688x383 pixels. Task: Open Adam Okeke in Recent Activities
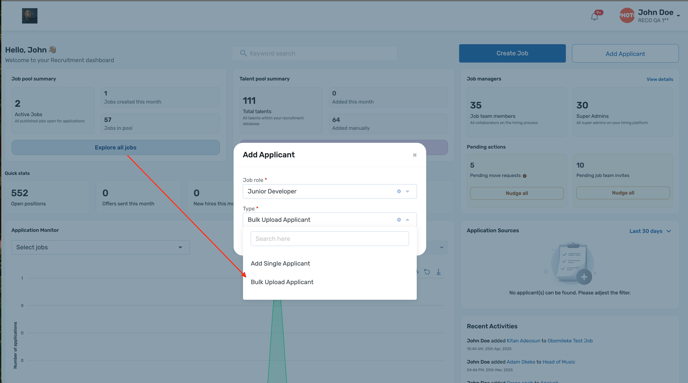tap(521, 362)
